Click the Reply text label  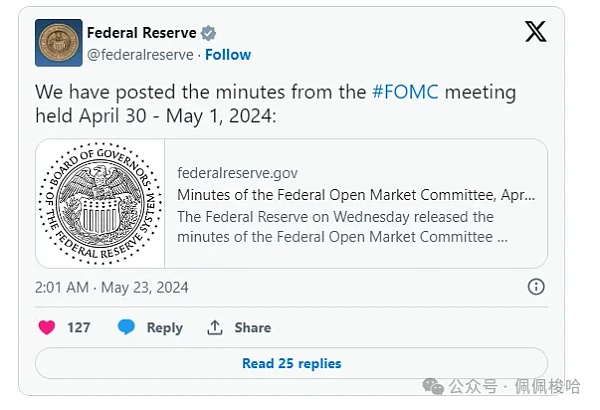[x=165, y=327]
